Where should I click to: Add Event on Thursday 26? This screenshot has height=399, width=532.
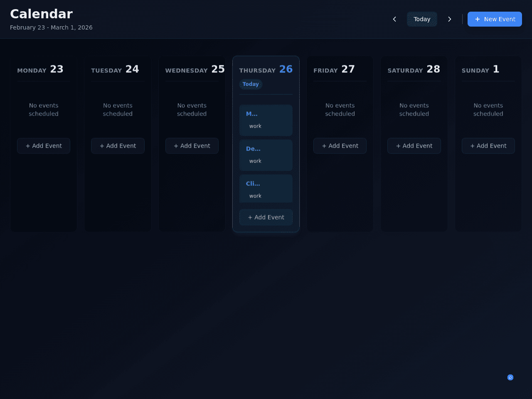click(266, 217)
